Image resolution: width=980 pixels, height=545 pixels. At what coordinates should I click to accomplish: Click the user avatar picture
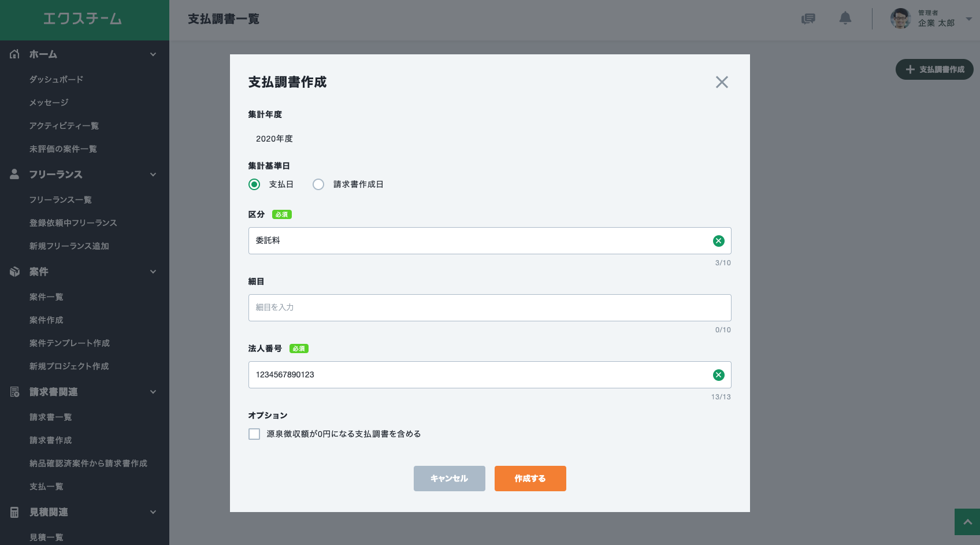click(x=900, y=18)
